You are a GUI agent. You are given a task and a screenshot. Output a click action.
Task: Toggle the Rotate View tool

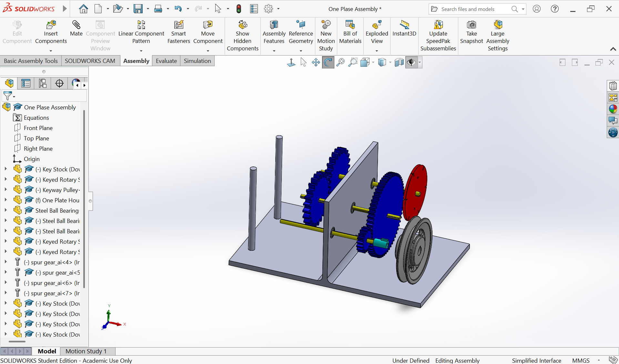tap(328, 62)
